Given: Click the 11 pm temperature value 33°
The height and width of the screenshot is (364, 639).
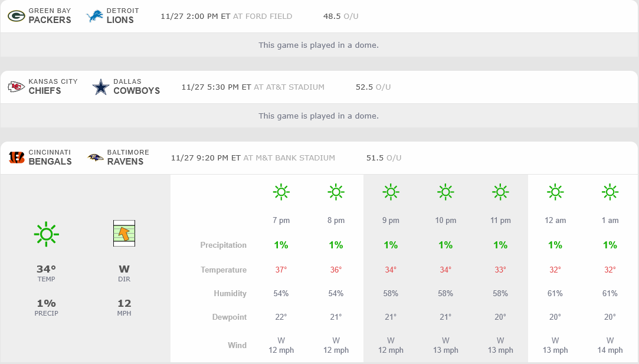Looking at the screenshot, I should (x=500, y=270).
